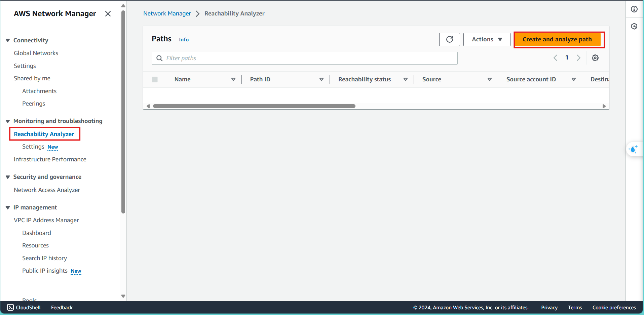Click the Path ID column header
The height and width of the screenshot is (315, 644).
pos(260,79)
